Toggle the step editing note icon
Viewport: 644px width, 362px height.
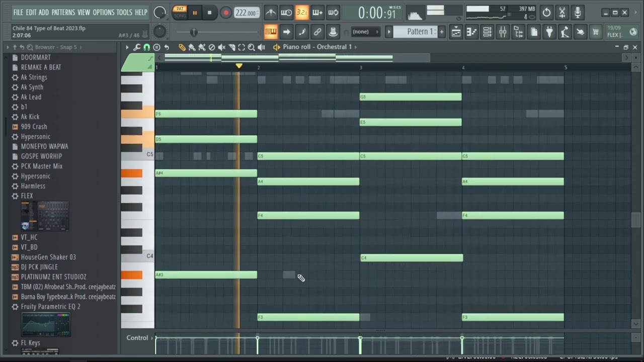pos(302,32)
